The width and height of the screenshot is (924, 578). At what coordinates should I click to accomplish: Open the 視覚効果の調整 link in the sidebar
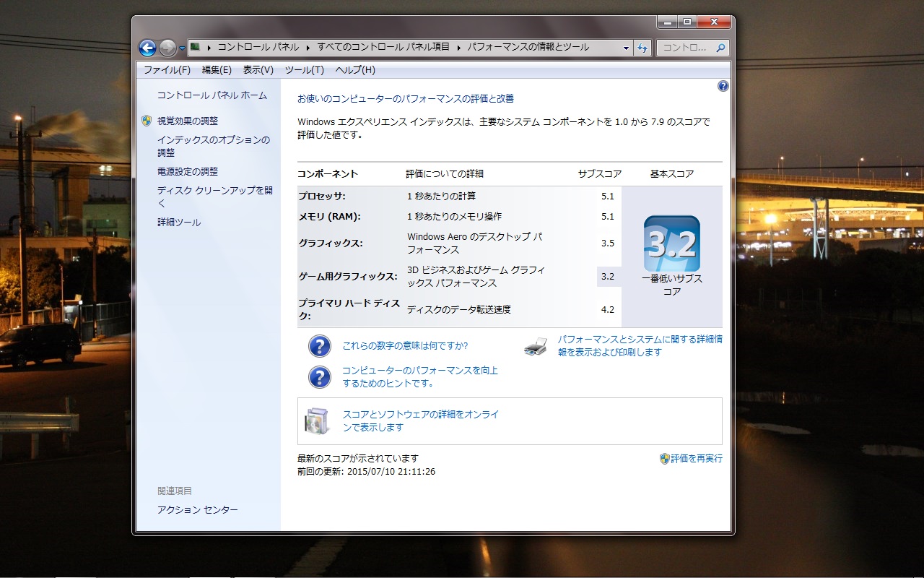188,121
